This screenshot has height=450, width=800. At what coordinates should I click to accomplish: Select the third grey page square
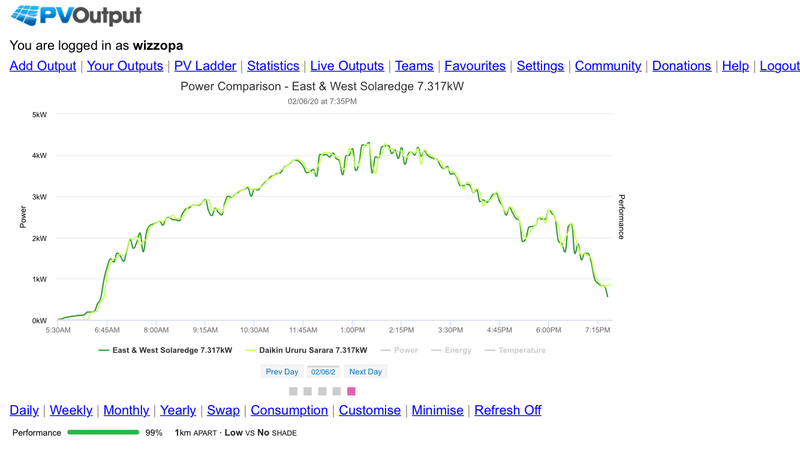(x=323, y=391)
